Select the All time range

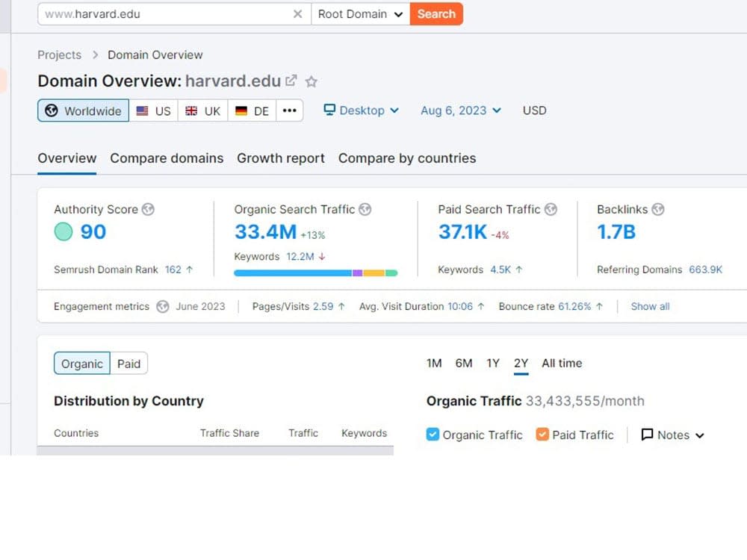[x=562, y=364]
